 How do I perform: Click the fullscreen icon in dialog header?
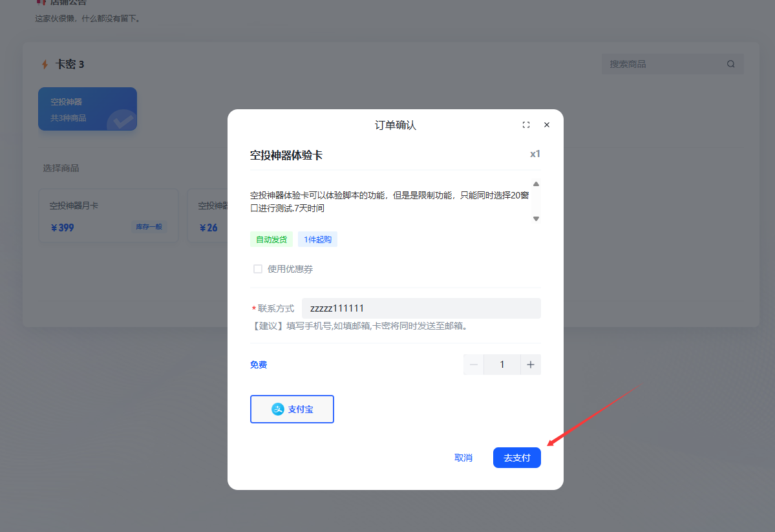coord(526,125)
